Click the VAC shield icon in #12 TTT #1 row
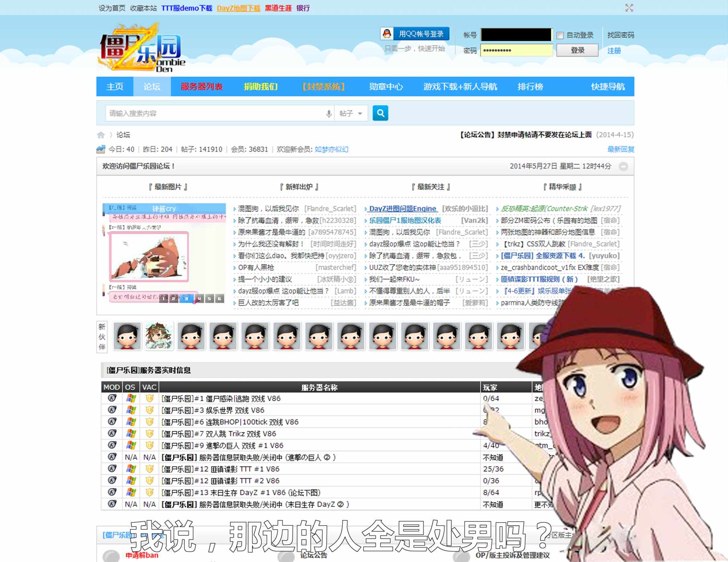The height and width of the screenshot is (562, 728). click(x=149, y=469)
